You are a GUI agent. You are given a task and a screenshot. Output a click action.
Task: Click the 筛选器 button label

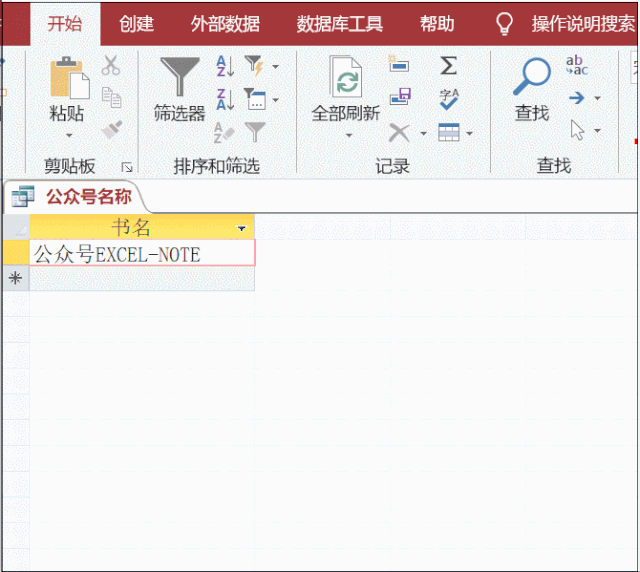coord(180,113)
